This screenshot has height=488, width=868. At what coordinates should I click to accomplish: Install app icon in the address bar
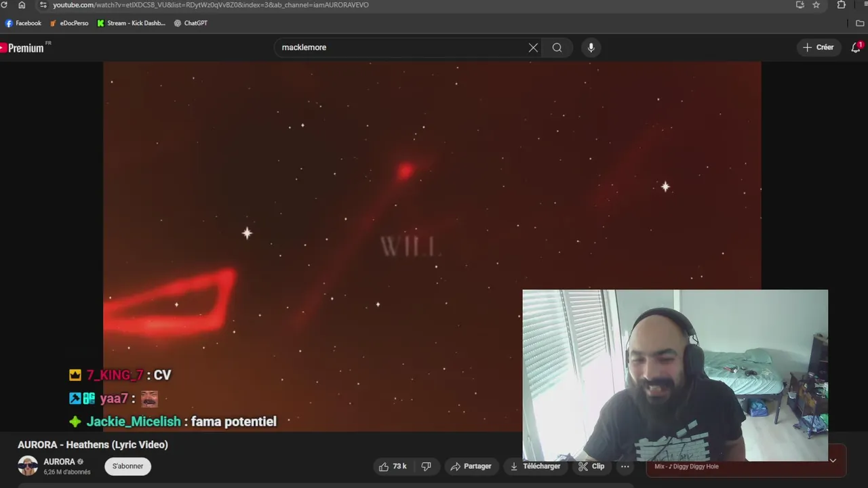pos(800,5)
